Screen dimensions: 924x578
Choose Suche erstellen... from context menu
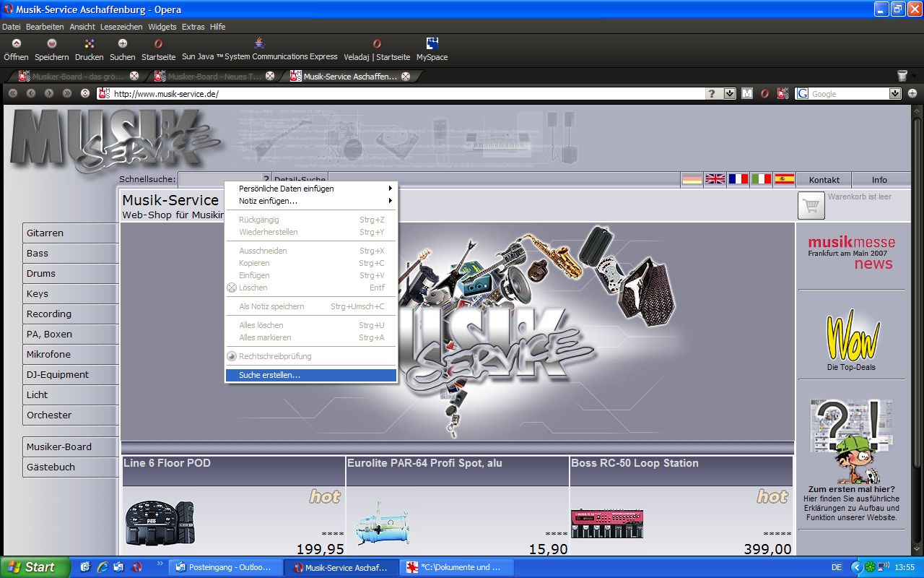(x=311, y=375)
